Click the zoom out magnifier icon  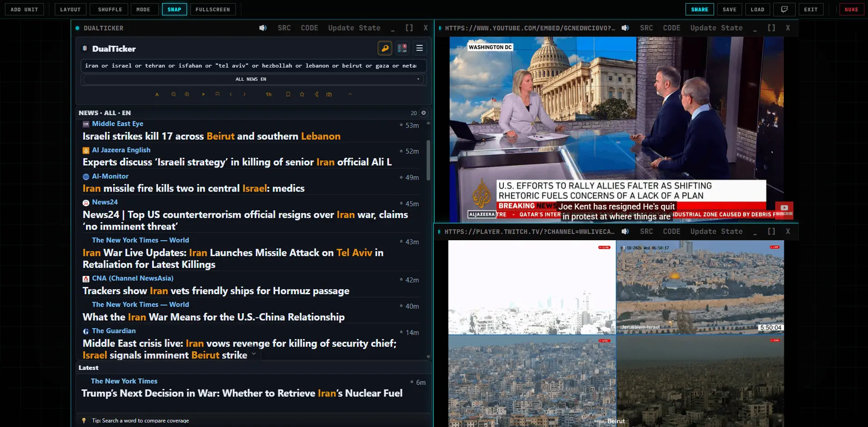[173, 94]
